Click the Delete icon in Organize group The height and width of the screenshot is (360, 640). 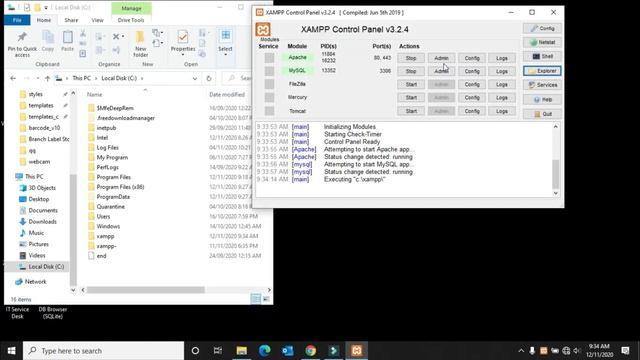[x=116, y=36]
